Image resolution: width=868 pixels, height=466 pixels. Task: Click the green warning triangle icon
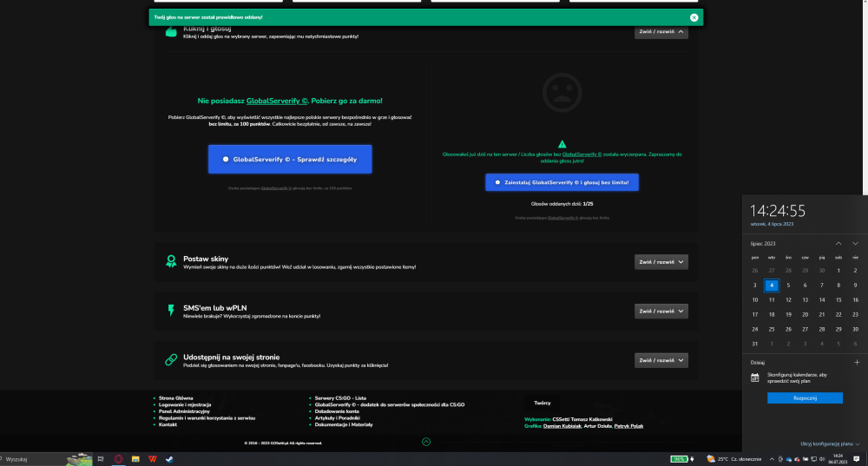tap(562, 144)
